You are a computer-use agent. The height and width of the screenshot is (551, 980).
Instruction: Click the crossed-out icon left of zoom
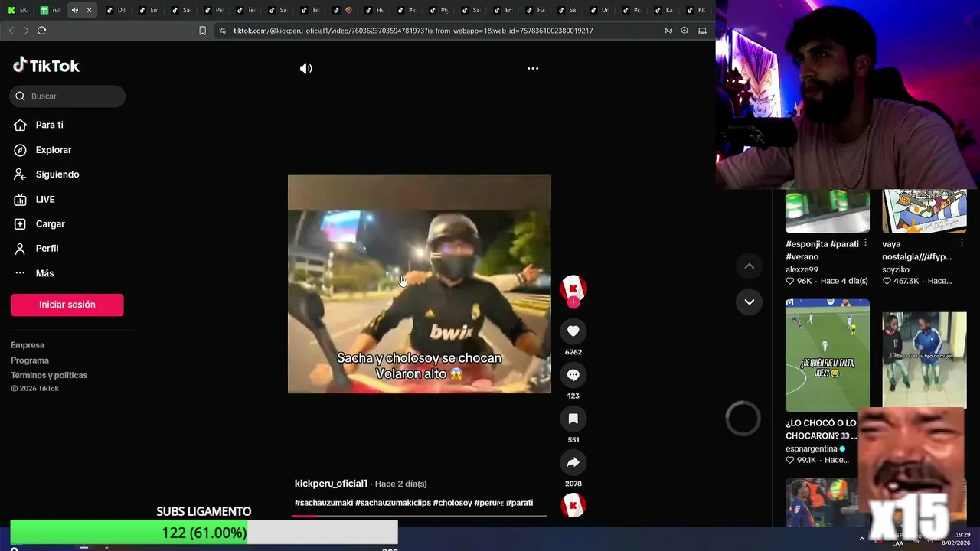point(668,31)
